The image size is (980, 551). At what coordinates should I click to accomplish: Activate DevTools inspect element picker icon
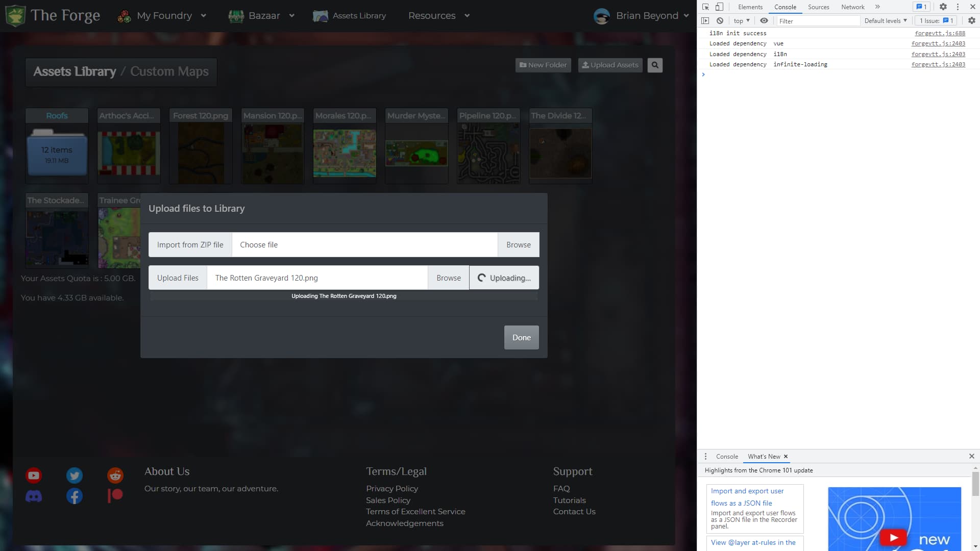pos(705,7)
